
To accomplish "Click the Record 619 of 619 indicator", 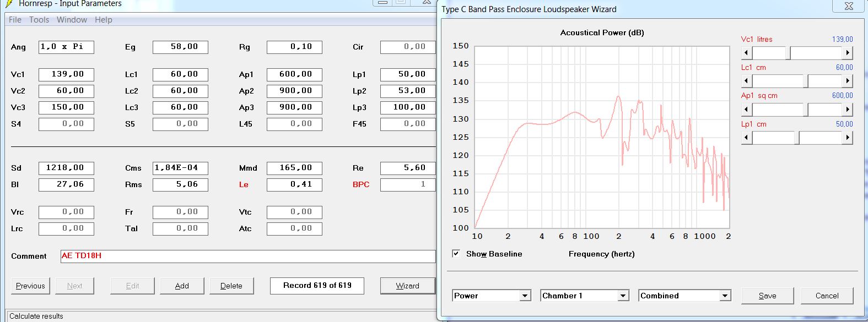I will [x=317, y=286].
